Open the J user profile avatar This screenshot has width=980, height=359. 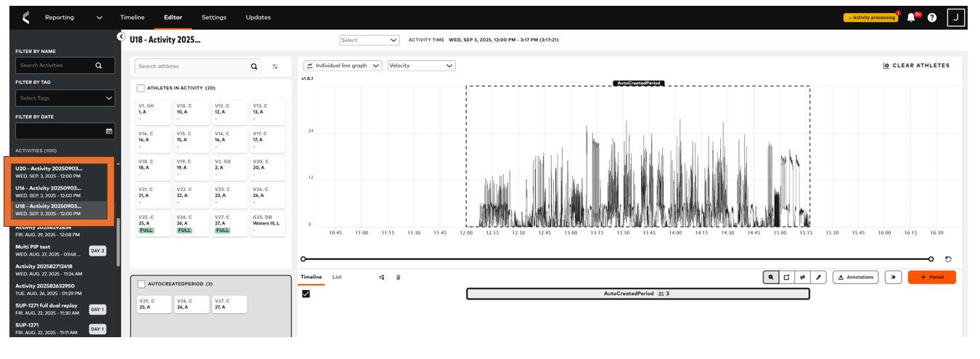(956, 17)
